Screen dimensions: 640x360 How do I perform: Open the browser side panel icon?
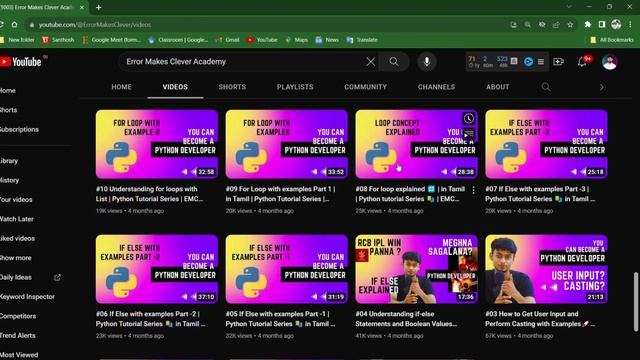602,24
